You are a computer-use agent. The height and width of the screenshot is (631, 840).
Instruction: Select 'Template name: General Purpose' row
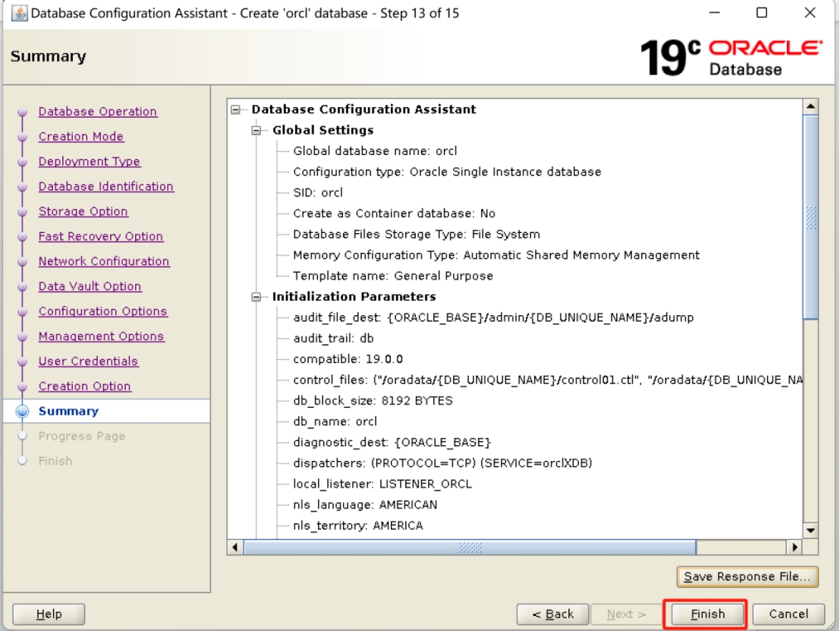pos(392,276)
